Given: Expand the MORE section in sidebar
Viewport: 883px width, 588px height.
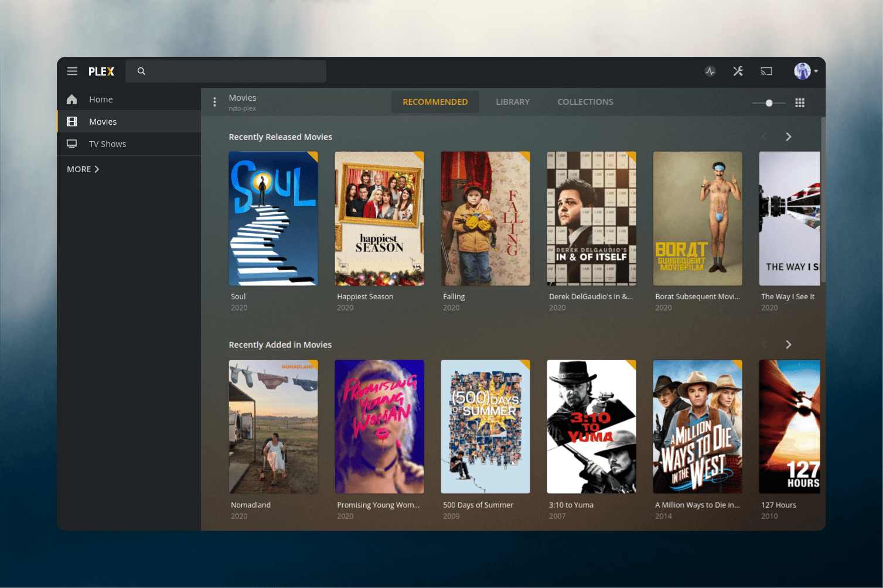Looking at the screenshot, I should pos(82,169).
